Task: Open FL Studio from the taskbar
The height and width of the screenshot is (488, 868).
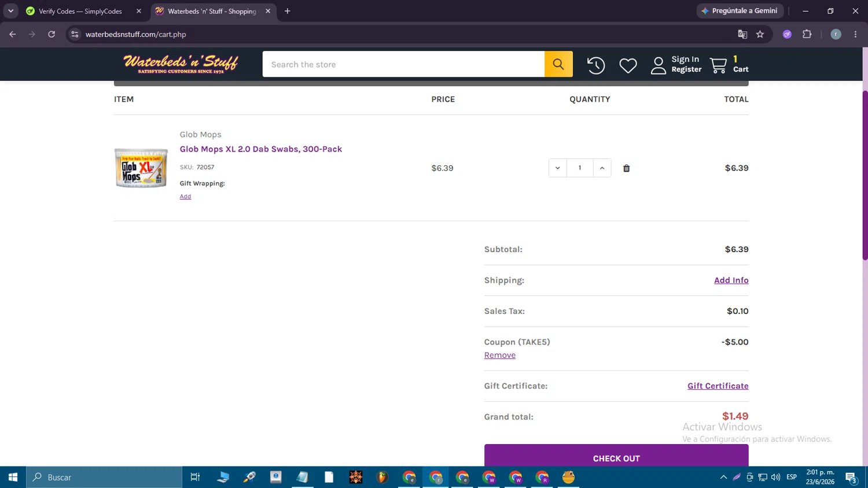Action: 382,477
